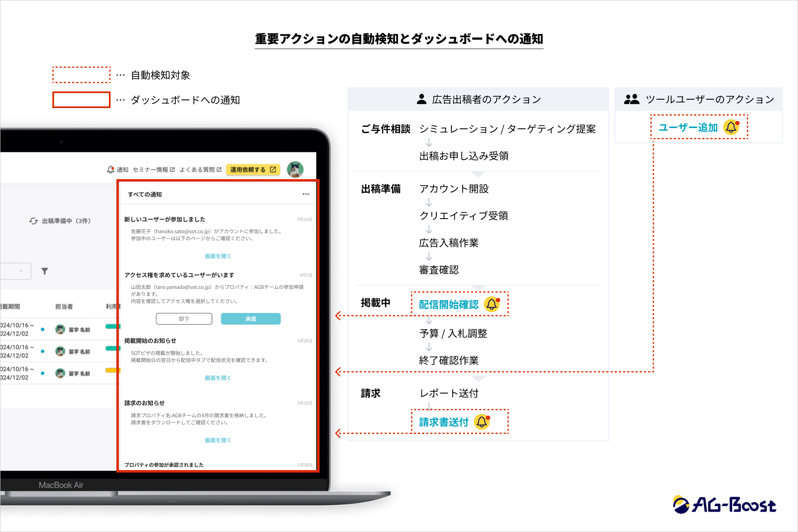Image resolution: width=798 pixels, height=532 pixels.
Task: Click the filter funnel icon
Action: pyautogui.click(x=44, y=271)
